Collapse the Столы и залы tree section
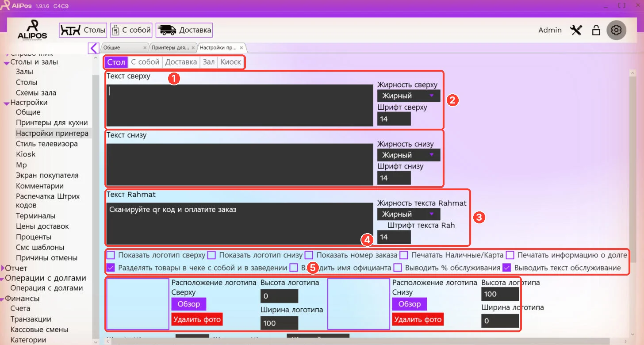Viewport: 644px width, 345px height. pyautogui.click(x=7, y=63)
